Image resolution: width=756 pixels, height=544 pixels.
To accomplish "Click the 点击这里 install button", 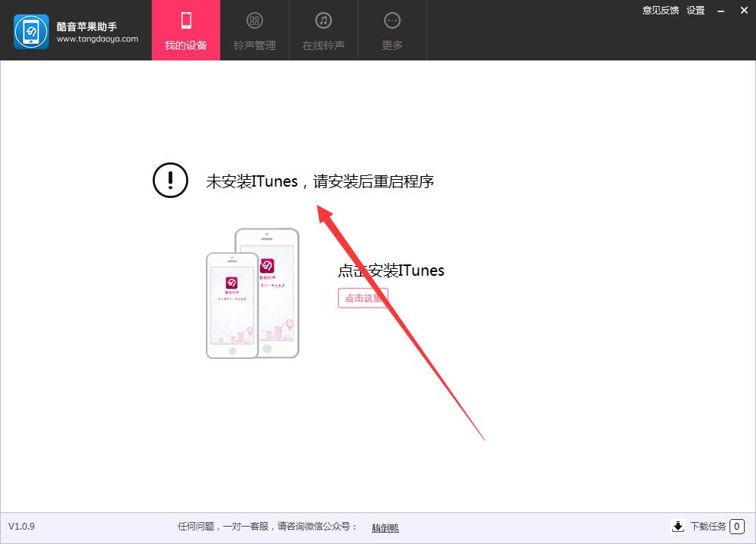I will click(363, 298).
